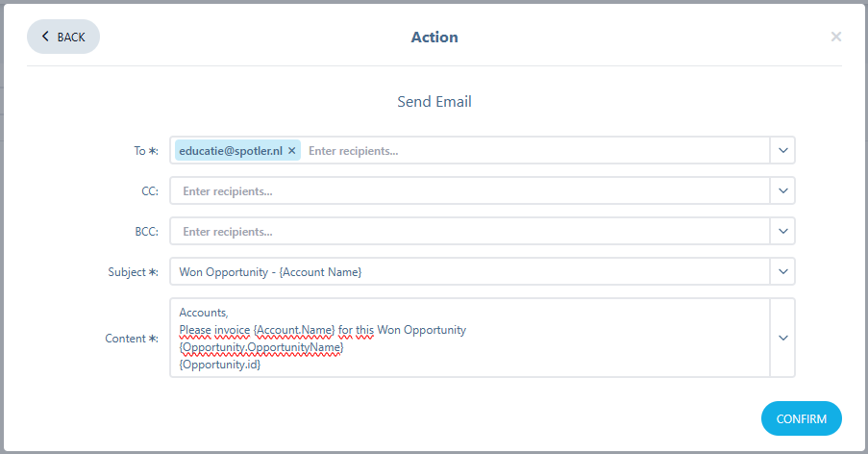Expand the BCC field dropdown
This screenshot has height=454, width=868.
pos(782,232)
